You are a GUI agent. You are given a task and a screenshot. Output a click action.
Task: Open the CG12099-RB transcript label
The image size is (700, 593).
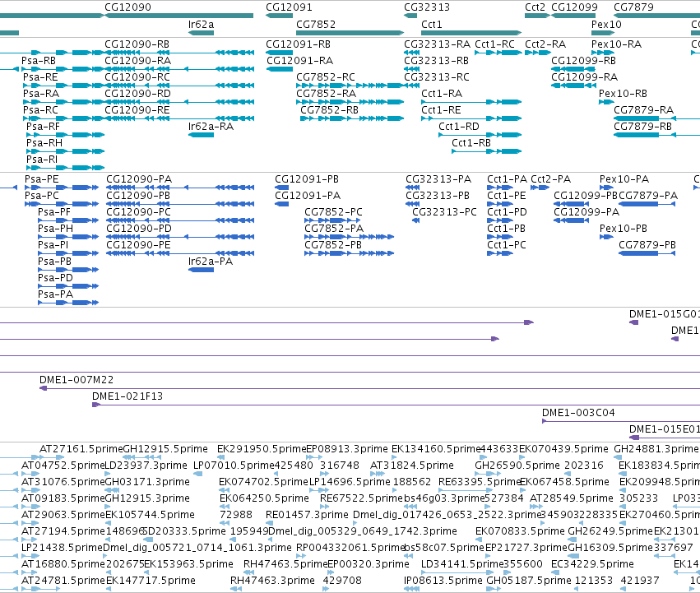point(583,61)
